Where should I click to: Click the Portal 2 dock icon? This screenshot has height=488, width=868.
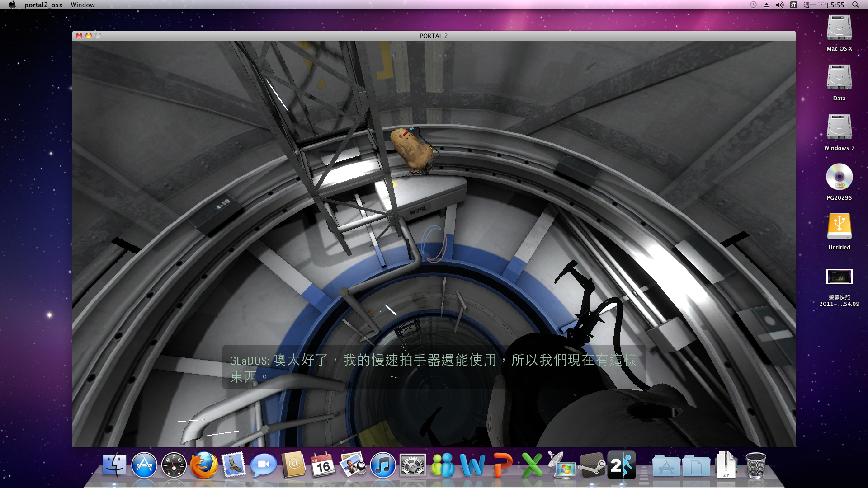coord(622,465)
